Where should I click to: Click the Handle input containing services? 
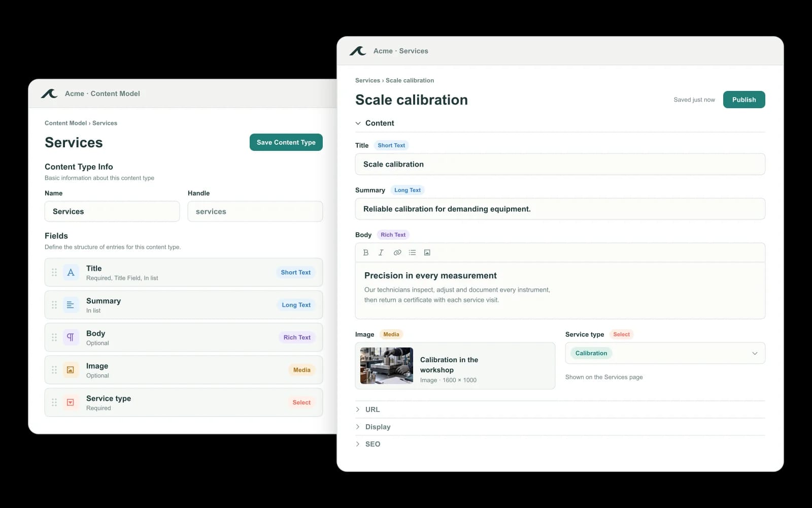(x=255, y=211)
